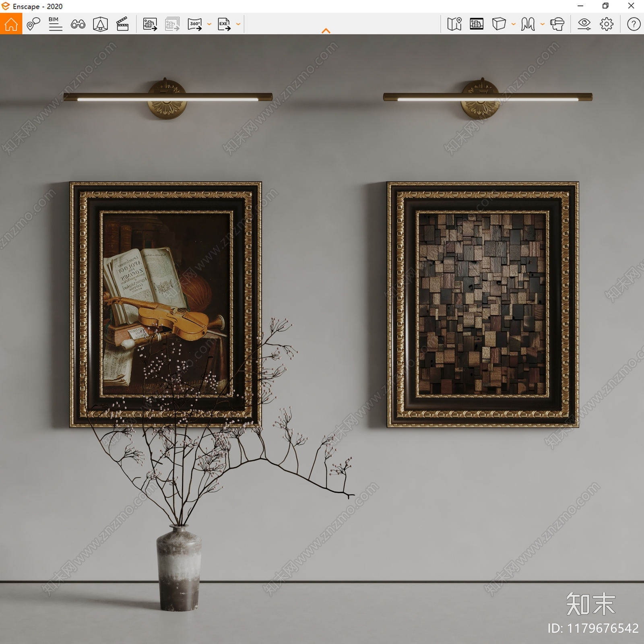Click the wings fly/walk navigation icon
Viewport: 644px width, 644px height.
click(x=528, y=24)
